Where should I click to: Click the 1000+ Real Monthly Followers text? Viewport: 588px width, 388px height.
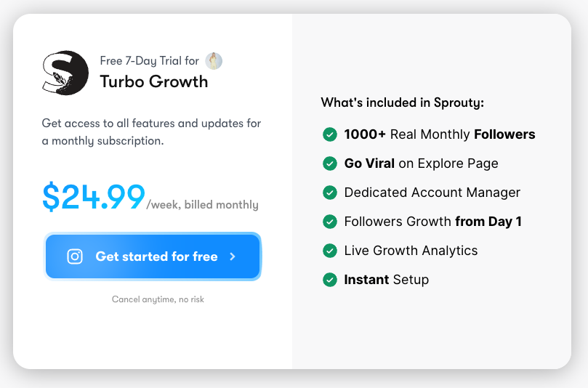pyautogui.click(x=440, y=134)
